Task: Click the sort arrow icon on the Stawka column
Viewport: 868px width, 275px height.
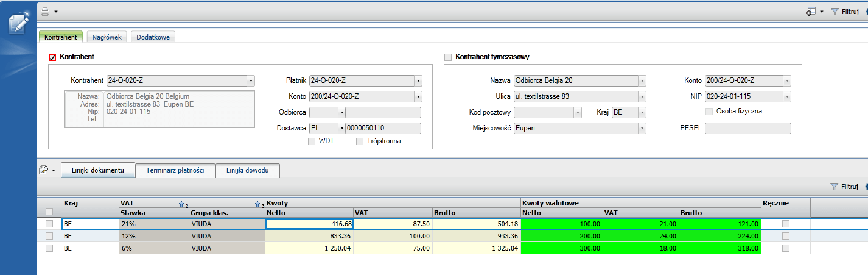Action: click(x=183, y=204)
